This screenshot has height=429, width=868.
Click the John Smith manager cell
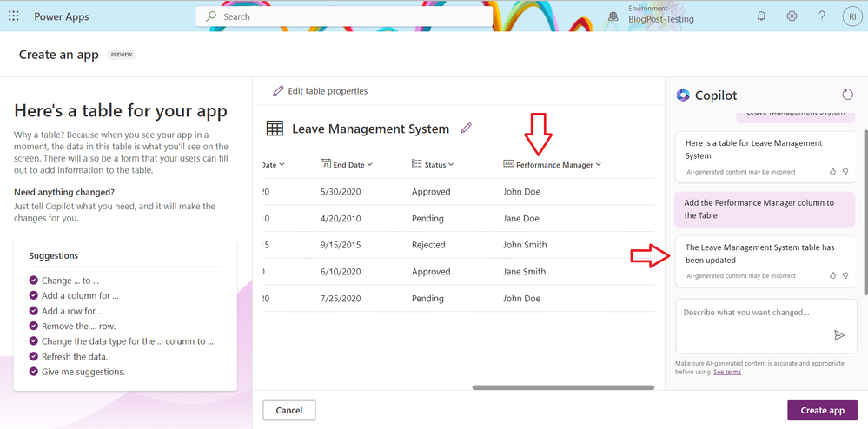[x=525, y=245]
